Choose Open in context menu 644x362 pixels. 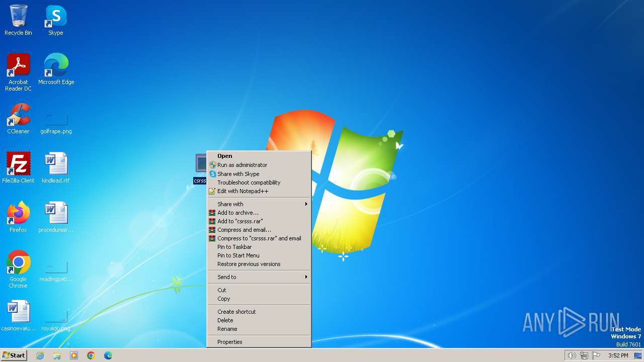(259, 156)
